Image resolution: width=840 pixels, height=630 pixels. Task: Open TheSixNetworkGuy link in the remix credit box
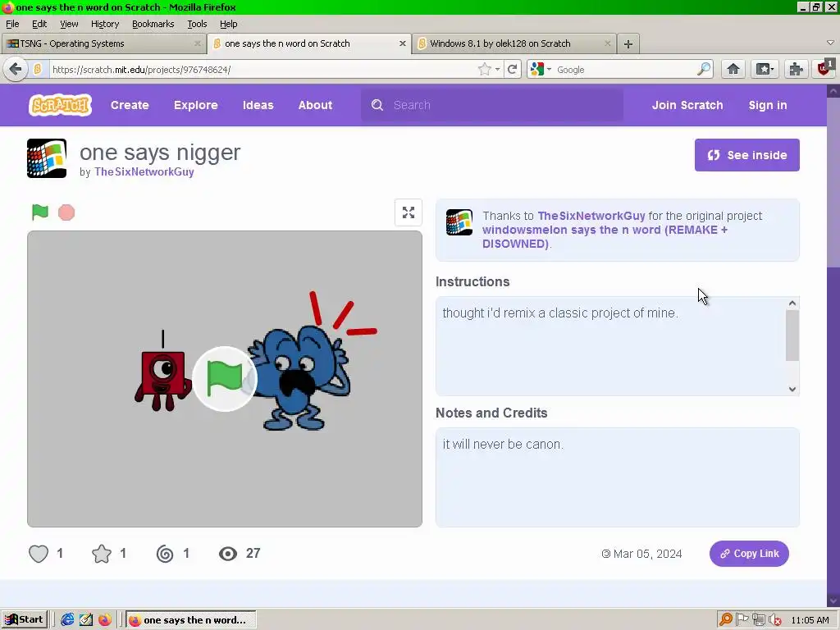(591, 216)
